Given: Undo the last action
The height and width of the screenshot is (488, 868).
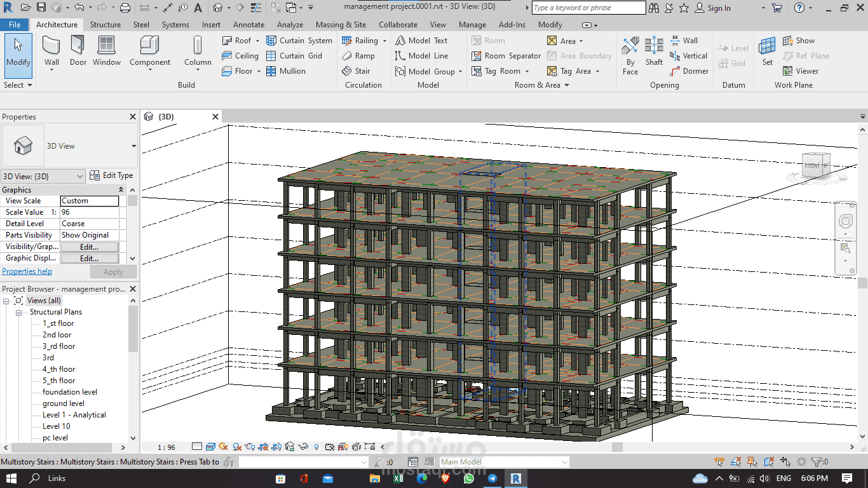Looking at the screenshot, I should [x=79, y=8].
